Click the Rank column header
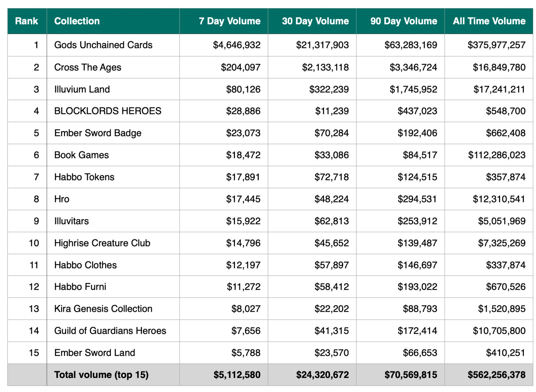The height and width of the screenshot is (392, 536). (x=27, y=21)
